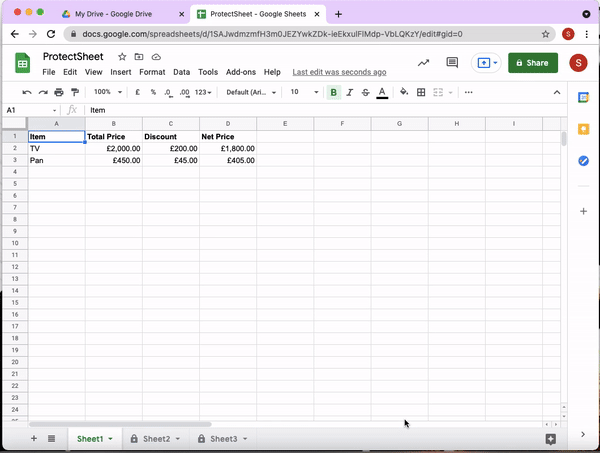Expand merge cells options arrow
This screenshot has width=600, height=453.
coord(450,93)
